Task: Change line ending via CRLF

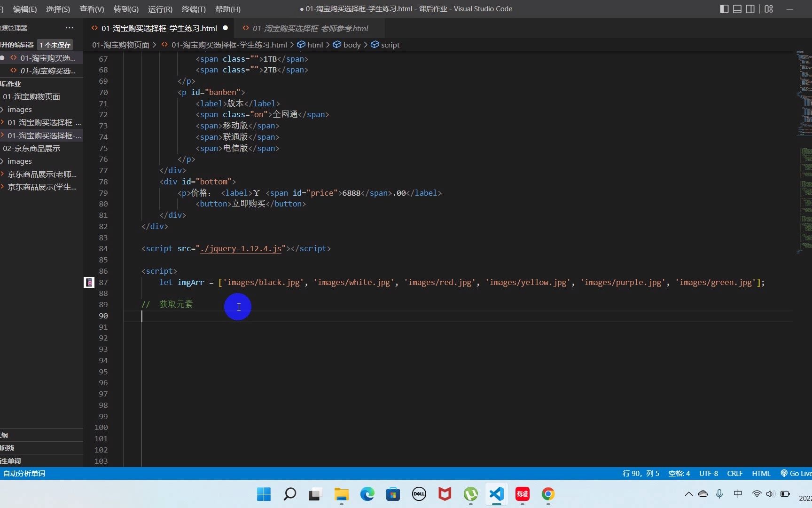Action: (x=735, y=473)
